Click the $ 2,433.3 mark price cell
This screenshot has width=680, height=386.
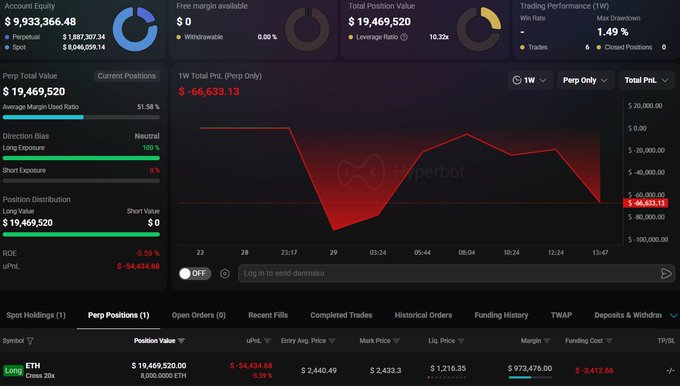(x=386, y=370)
